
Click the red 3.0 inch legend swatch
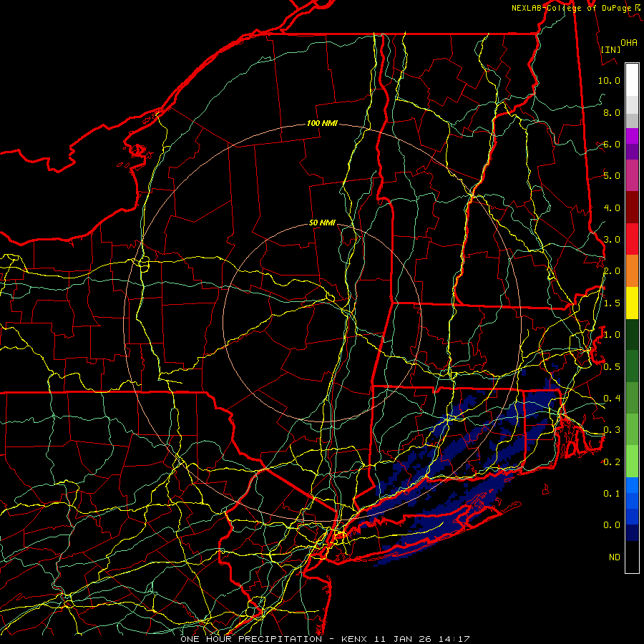(632, 239)
